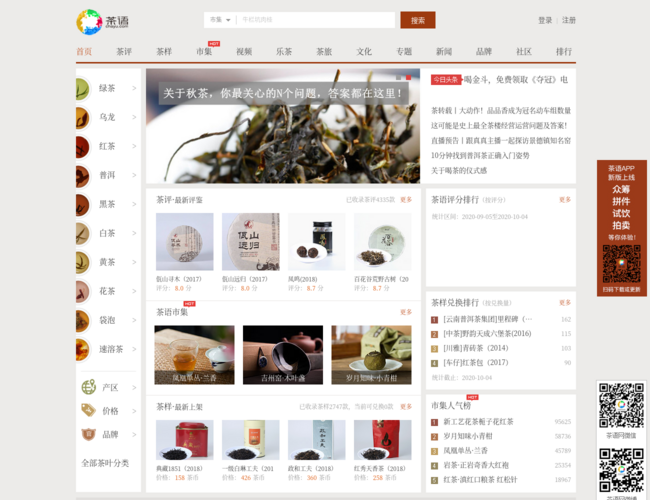Click the 品牌 brand badge icon

tap(86, 435)
